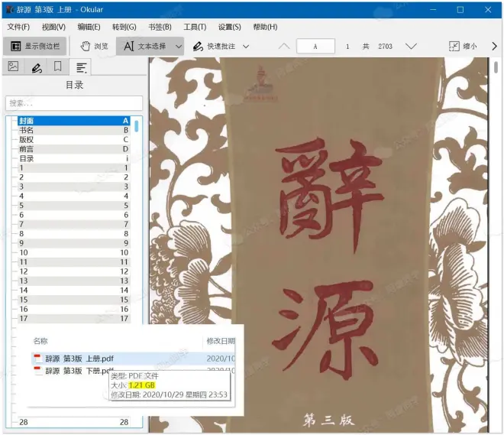This screenshot has width=504, height=435.
Task: Open the bookmarks sidebar tab
Action: tap(58, 67)
